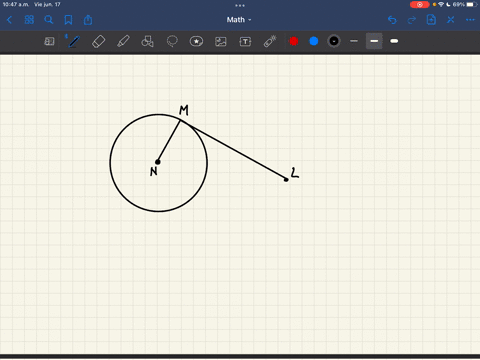This screenshot has height=360, width=480.
Task: Select the Text box tool
Action: click(245, 41)
